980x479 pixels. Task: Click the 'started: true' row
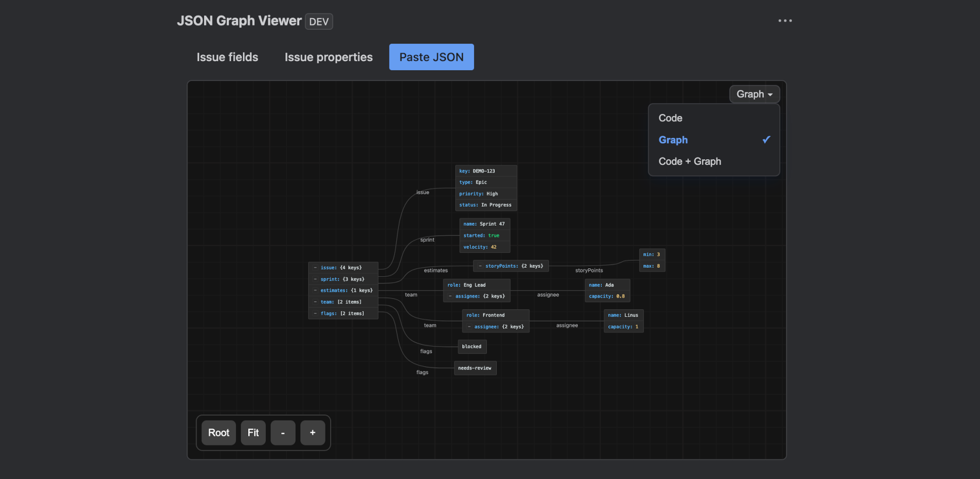(x=485, y=235)
